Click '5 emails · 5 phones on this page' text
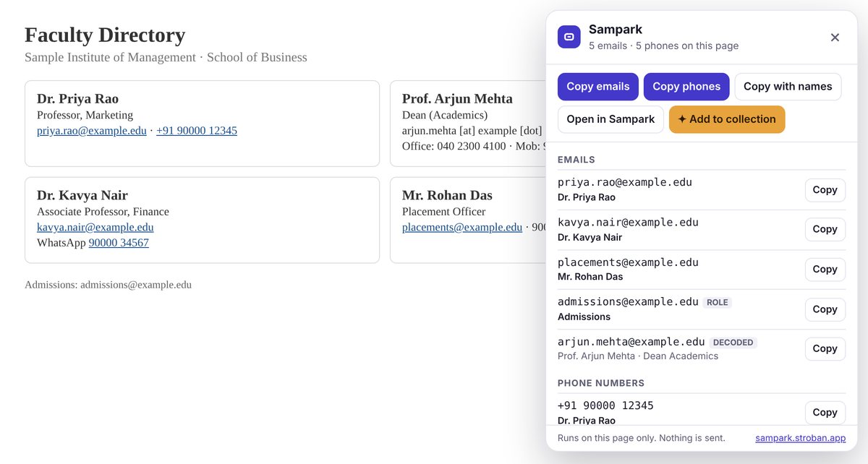Viewport: 868px width, 464px height. 664,46
